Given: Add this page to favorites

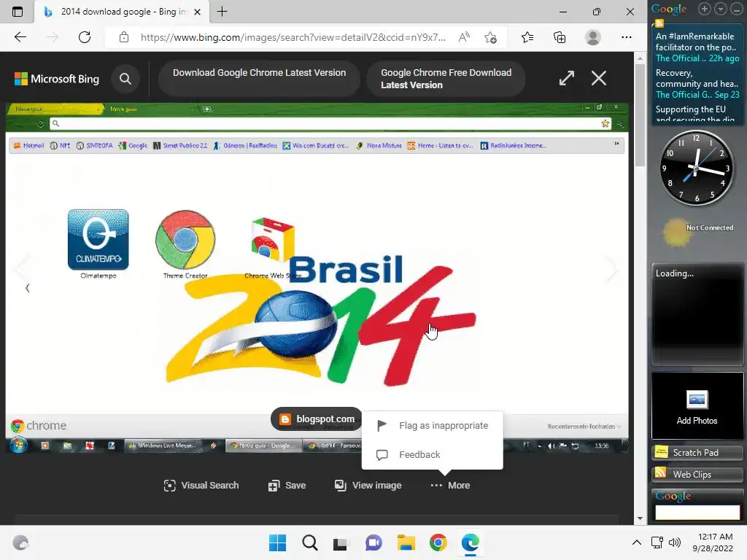Looking at the screenshot, I should 490,37.
